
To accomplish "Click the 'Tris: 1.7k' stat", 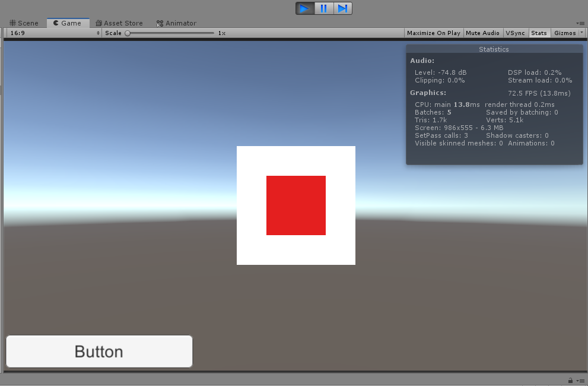I will (431, 120).
